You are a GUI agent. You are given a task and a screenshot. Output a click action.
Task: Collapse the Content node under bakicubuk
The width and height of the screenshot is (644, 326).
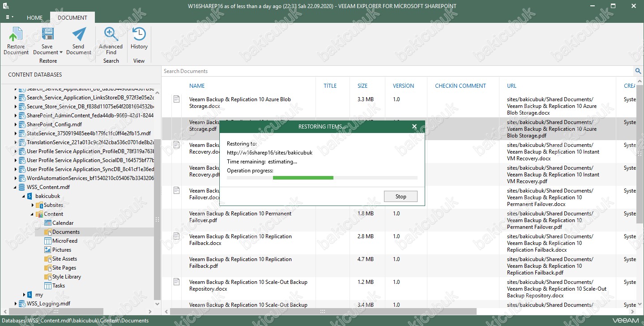tap(32, 214)
